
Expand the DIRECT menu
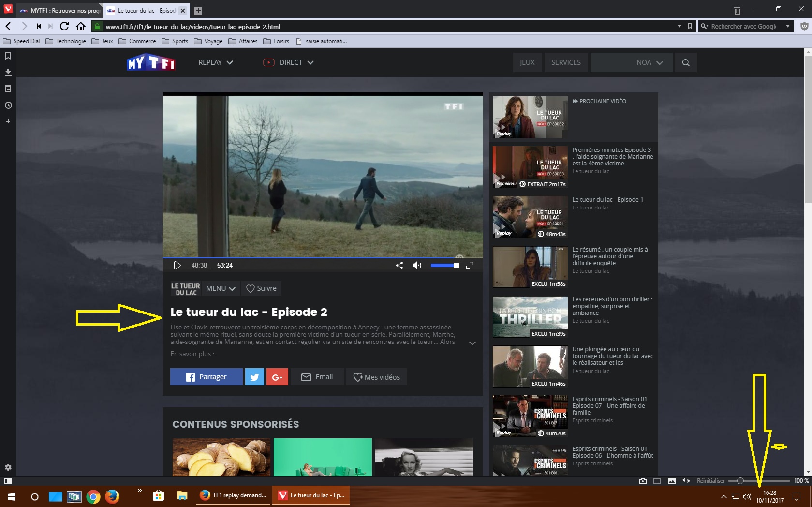coord(289,62)
